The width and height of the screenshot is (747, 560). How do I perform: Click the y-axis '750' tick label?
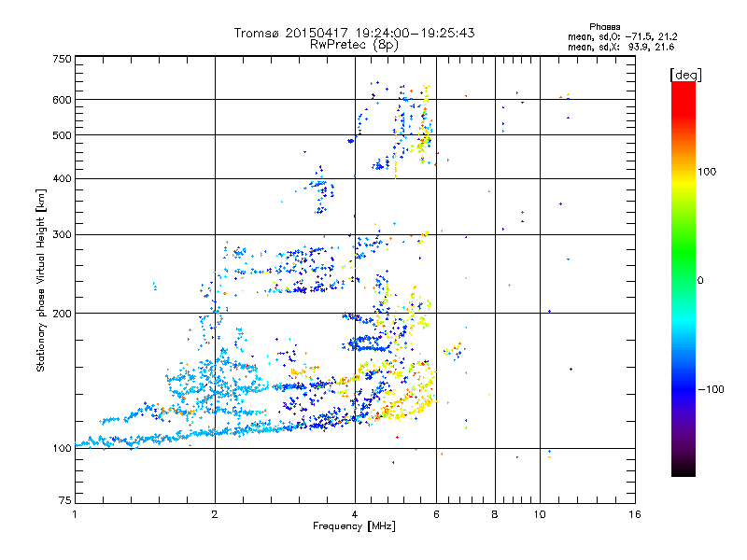[62, 59]
